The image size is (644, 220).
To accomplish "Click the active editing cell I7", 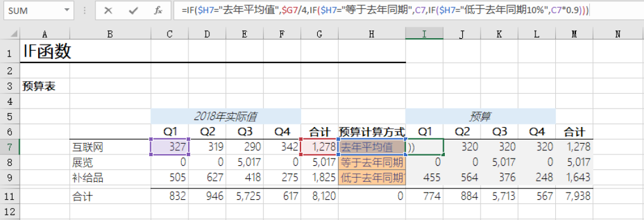I will coord(425,147).
